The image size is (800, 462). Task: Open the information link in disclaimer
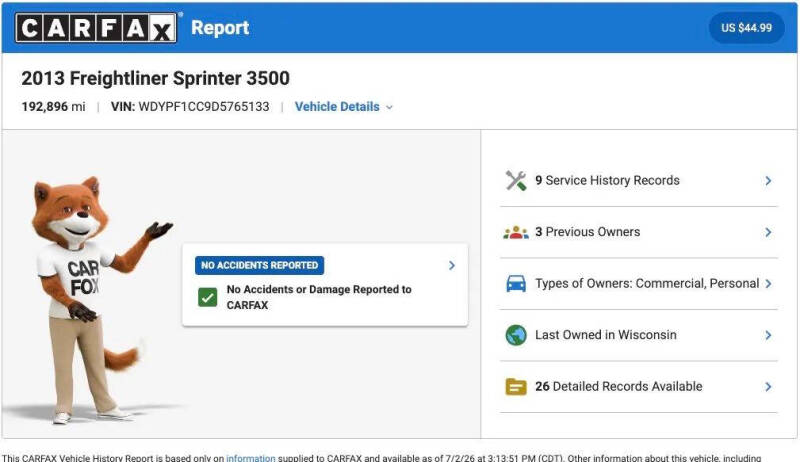pyautogui.click(x=251, y=458)
